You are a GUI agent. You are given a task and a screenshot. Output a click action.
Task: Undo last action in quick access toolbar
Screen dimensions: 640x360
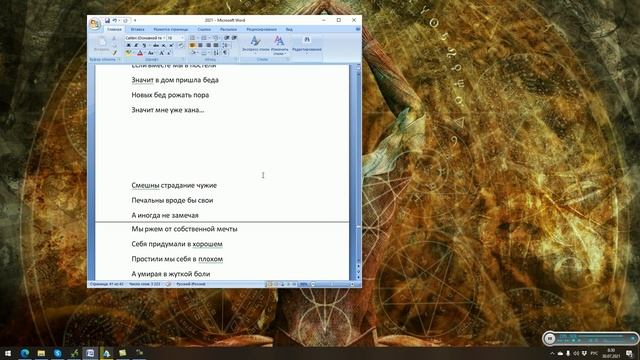click(115, 20)
